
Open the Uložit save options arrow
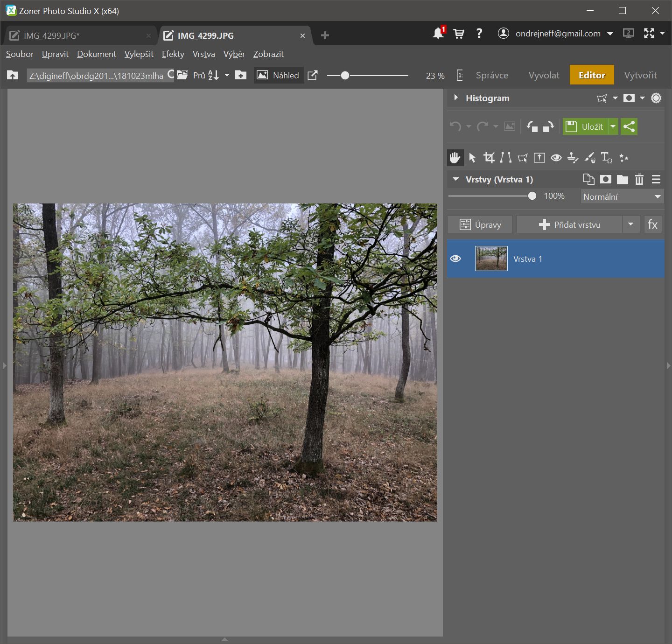coord(613,126)
